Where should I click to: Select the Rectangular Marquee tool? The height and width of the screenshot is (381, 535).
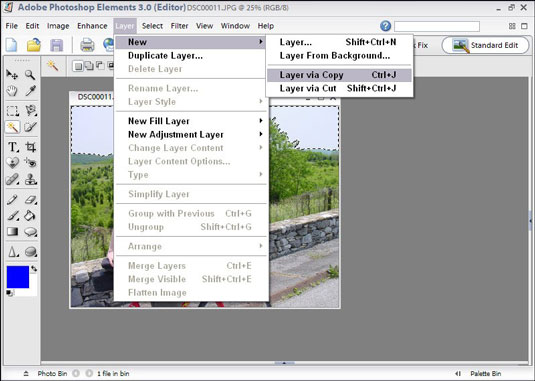pos(12,111)
